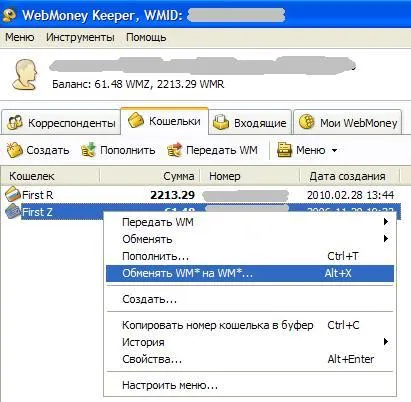Viewport: 411px width, 402px height.
Task: Select Пополнить... context menu entry
Action: tap(250, 256)
